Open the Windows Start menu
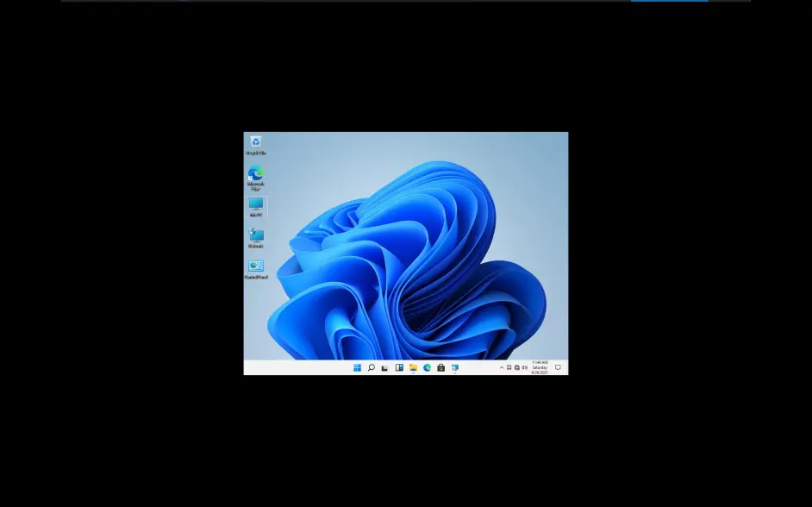812x507 pixels. (x=358, y=367)
